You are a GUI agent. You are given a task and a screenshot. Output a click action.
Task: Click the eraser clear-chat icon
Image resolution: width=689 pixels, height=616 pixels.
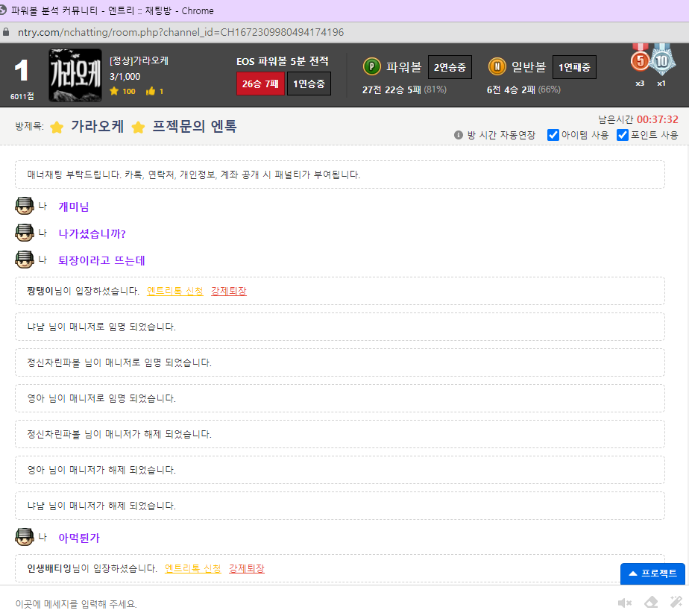(x=651, y=603)
